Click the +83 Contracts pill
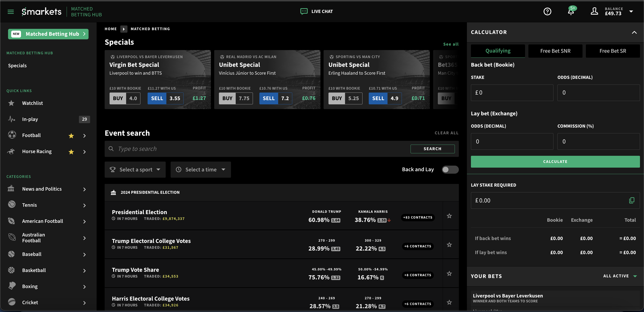Screen dimensions: 644x312 [x=417, y=217]
